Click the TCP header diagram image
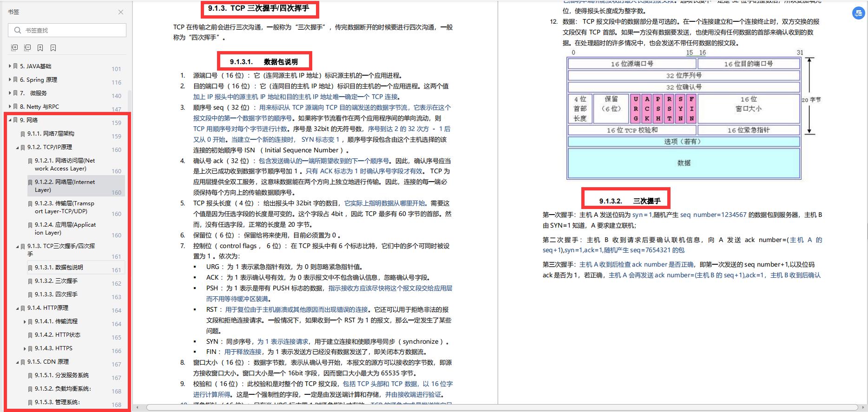868x412 pixels. (x=693, y=115)
